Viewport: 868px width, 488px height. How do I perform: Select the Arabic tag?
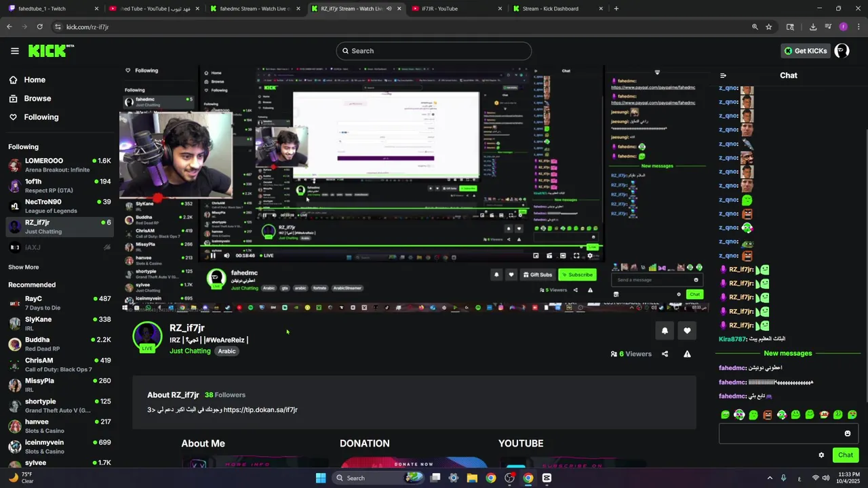226,351
